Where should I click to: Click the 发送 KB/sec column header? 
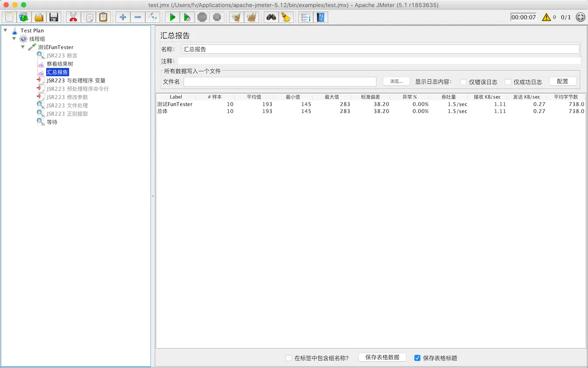click(527, 97)
